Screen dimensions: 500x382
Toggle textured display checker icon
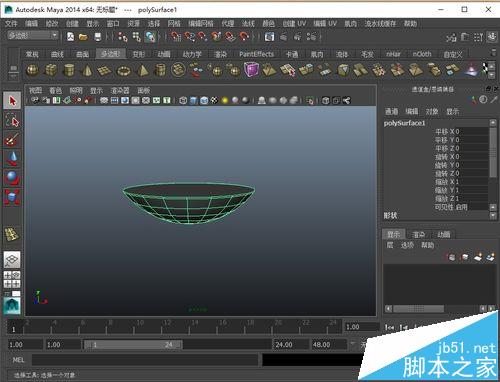(214, 100)
